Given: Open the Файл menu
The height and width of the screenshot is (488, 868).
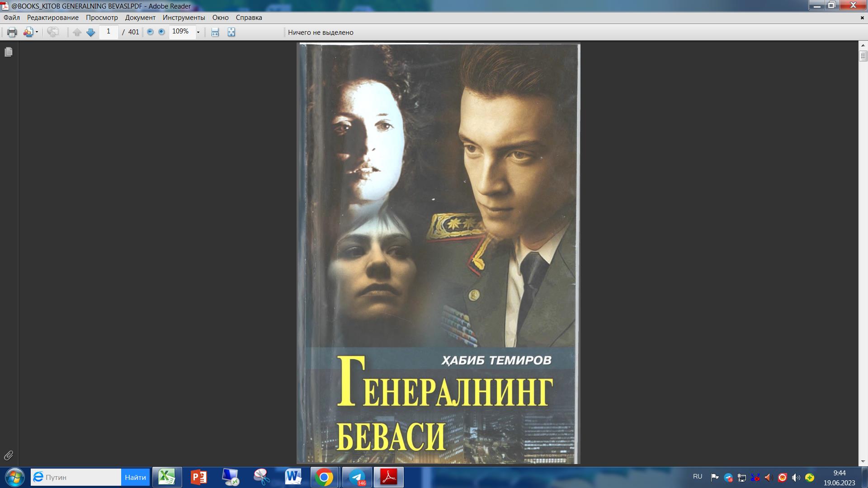Looking at the screenshot, I should pos(12,18).
